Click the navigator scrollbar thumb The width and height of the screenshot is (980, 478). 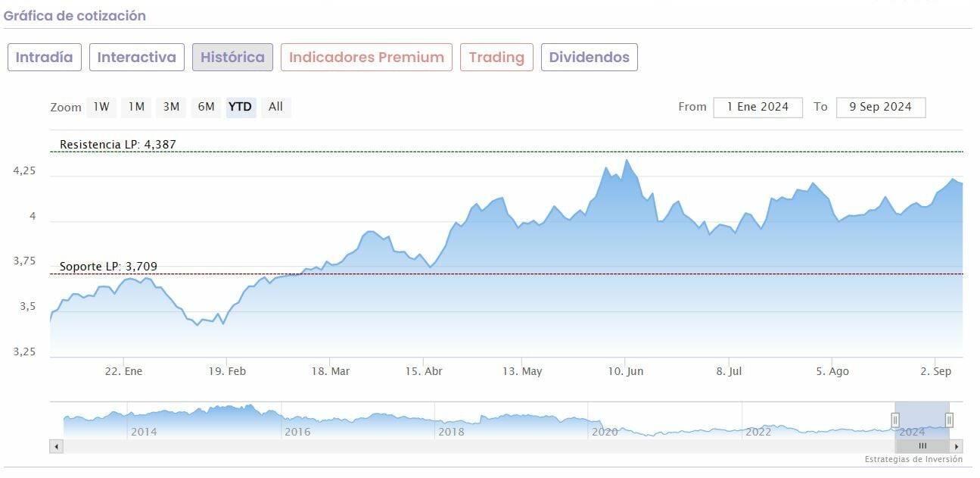pyautogui.click(x=922, y=446)
